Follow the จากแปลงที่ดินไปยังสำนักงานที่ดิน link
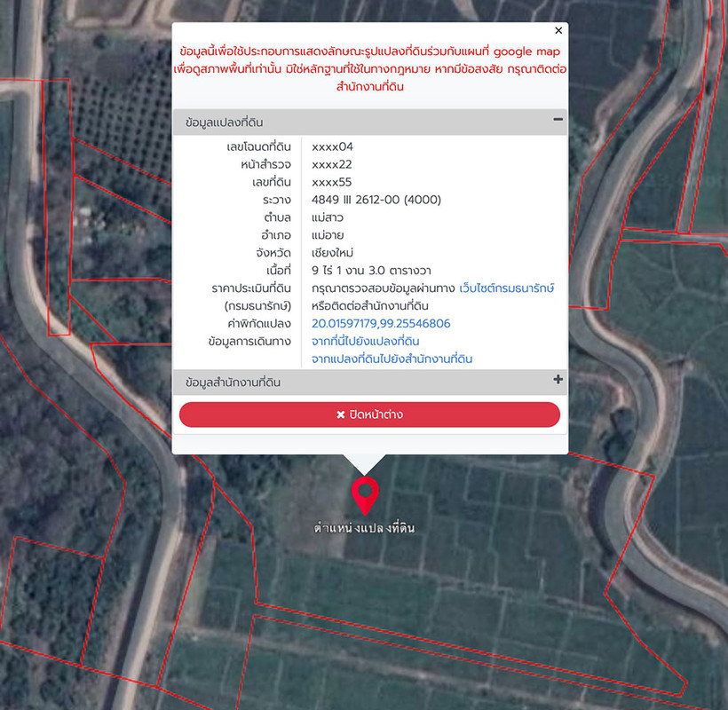The image size is (728, 710). coord(392,359)
